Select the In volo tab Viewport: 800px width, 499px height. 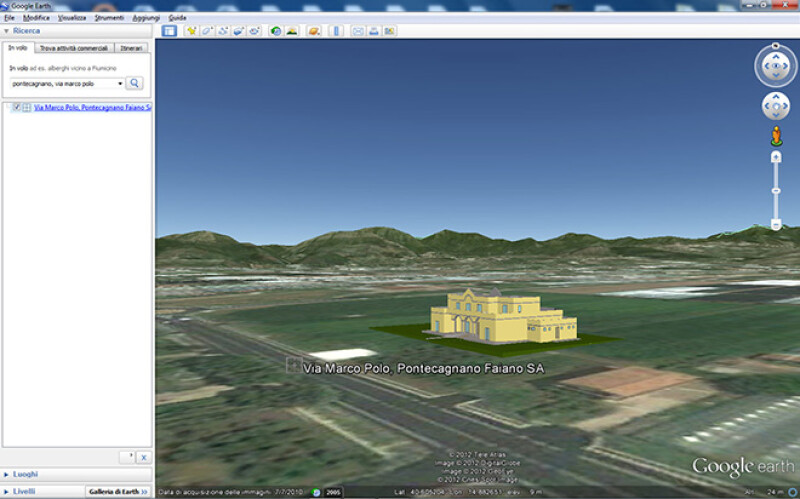tap(18, 47)
